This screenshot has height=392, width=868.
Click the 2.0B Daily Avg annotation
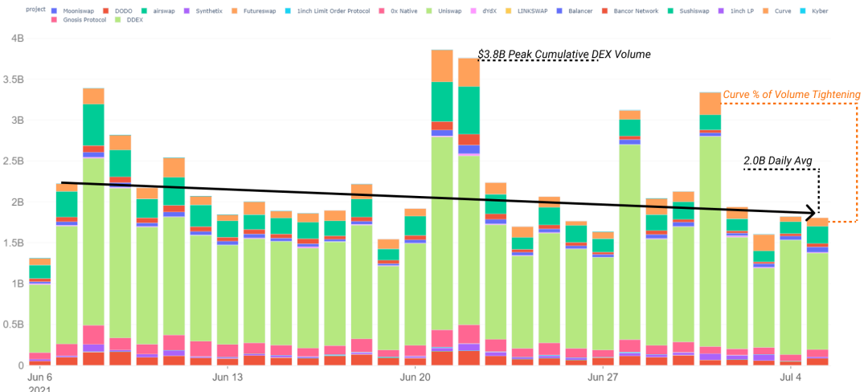pos(777,161)
